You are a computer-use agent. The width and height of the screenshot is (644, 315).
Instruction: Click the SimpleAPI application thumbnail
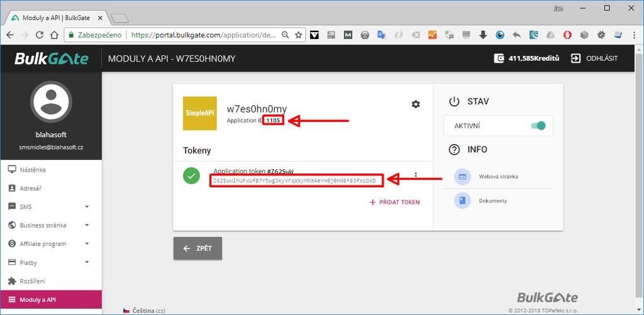pos(199,113)
